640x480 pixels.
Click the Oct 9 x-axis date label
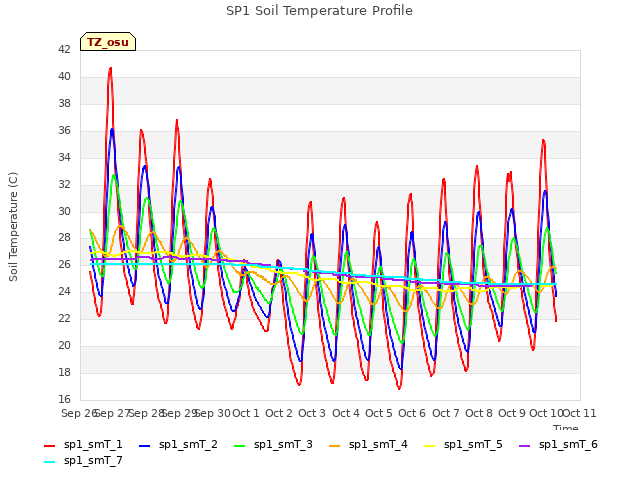click(512, 413)
